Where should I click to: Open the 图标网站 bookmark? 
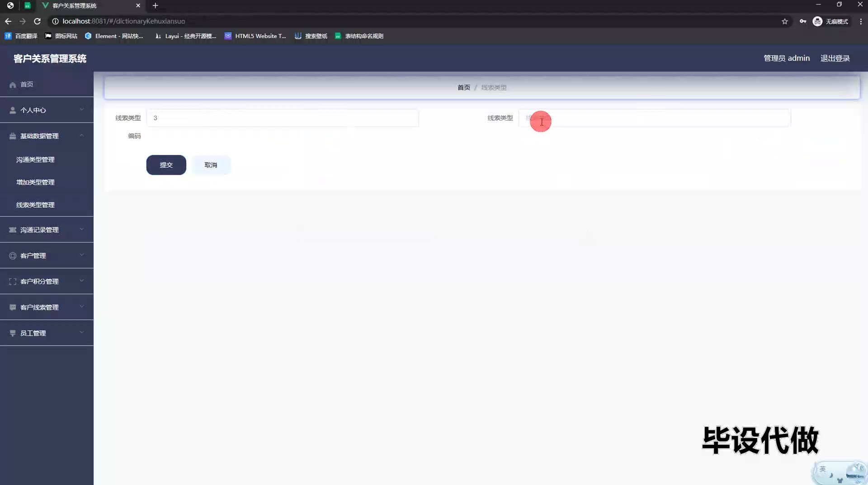pyautogui.click(x=61, y=36)
